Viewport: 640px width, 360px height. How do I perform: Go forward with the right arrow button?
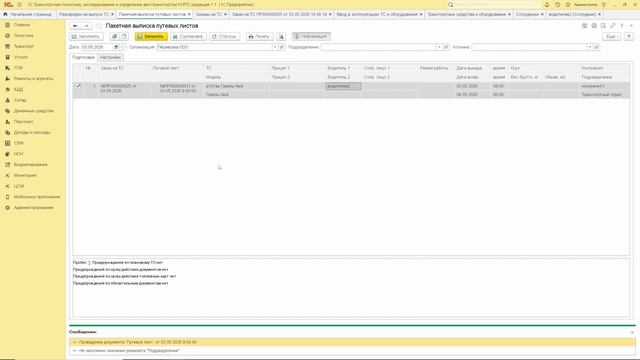click(x=86, y=26)
